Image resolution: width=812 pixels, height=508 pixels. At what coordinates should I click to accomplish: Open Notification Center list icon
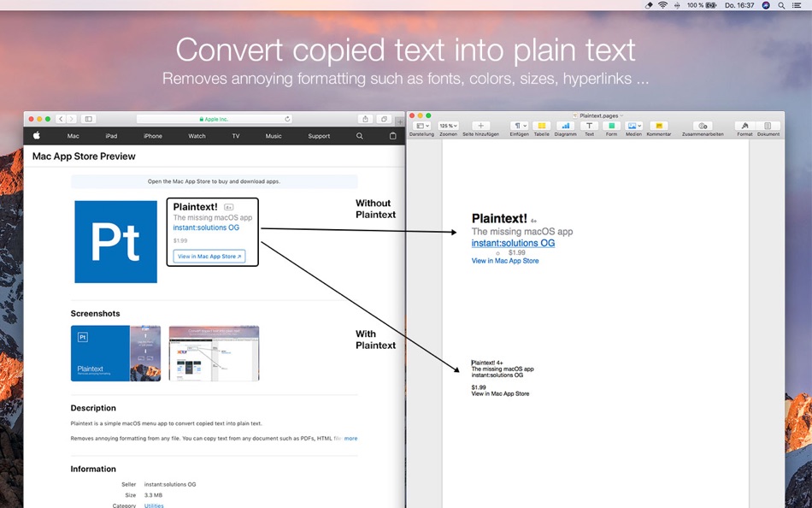(x=797, y=5)
